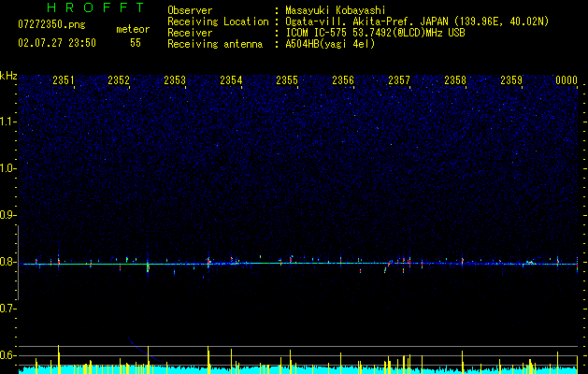Image resolution: width=588 pixels, height=374 pixels.
Task: Select the filename 07272350.png
Action: click(51, 24)
